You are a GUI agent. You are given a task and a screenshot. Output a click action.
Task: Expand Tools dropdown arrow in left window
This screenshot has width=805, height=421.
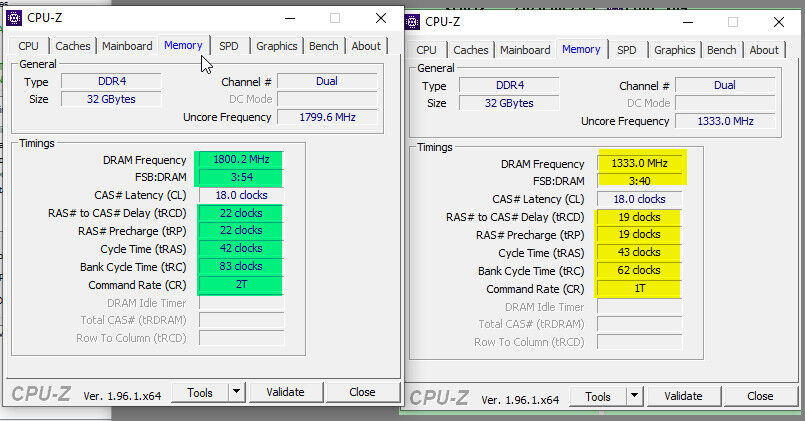pos(236,393)
